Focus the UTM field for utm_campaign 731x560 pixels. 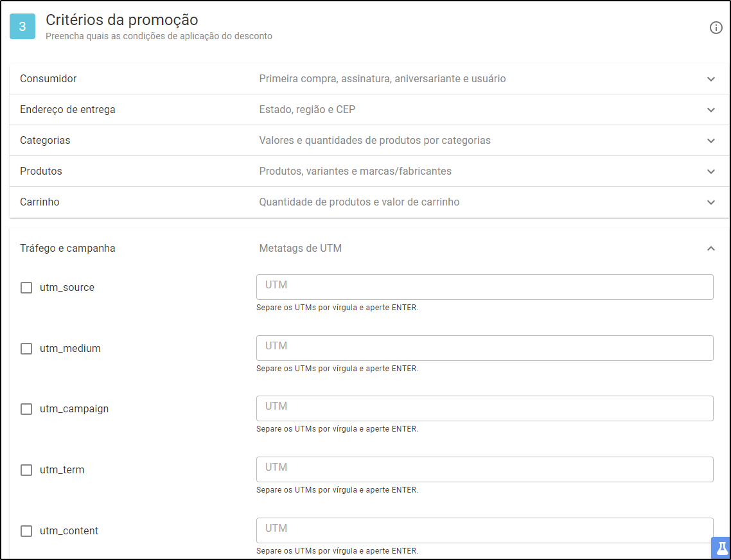[x=484, y=408]
